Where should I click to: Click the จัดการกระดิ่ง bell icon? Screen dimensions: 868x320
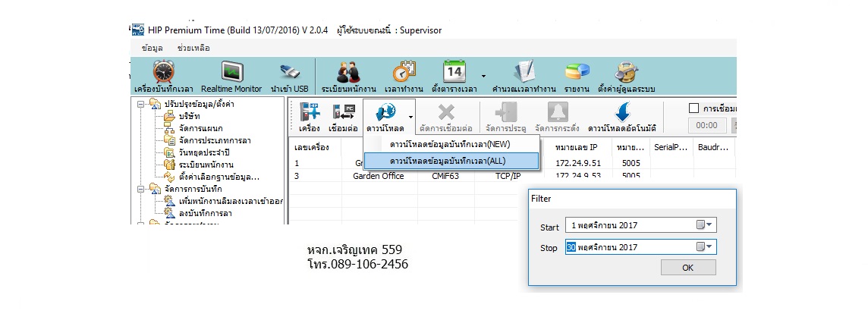[558, 113]
